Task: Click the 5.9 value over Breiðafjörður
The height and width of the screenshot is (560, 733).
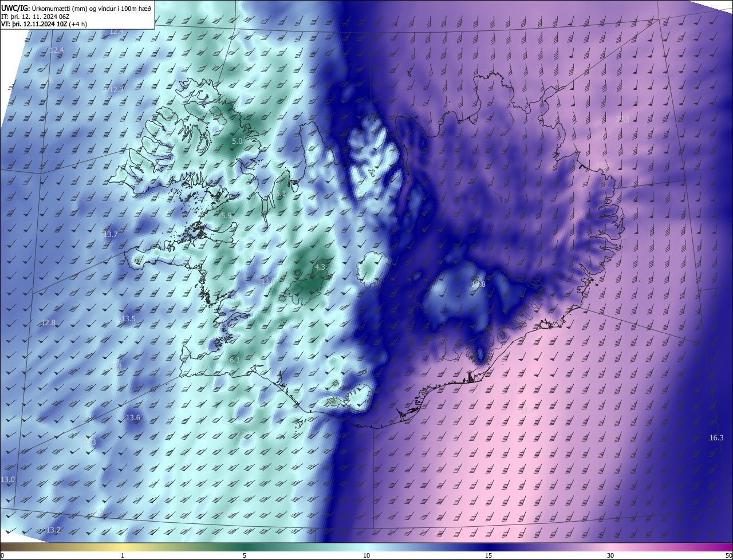Action: click(226, 216)
